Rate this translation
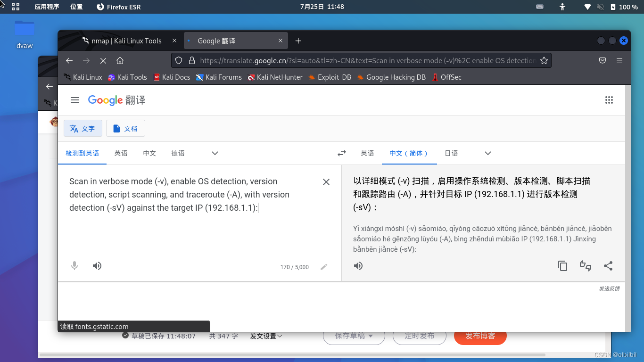 (x=586, y=266)
